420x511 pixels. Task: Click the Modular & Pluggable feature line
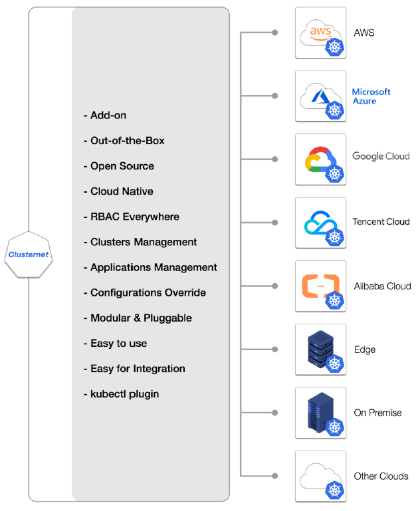[x=138, y=318]
